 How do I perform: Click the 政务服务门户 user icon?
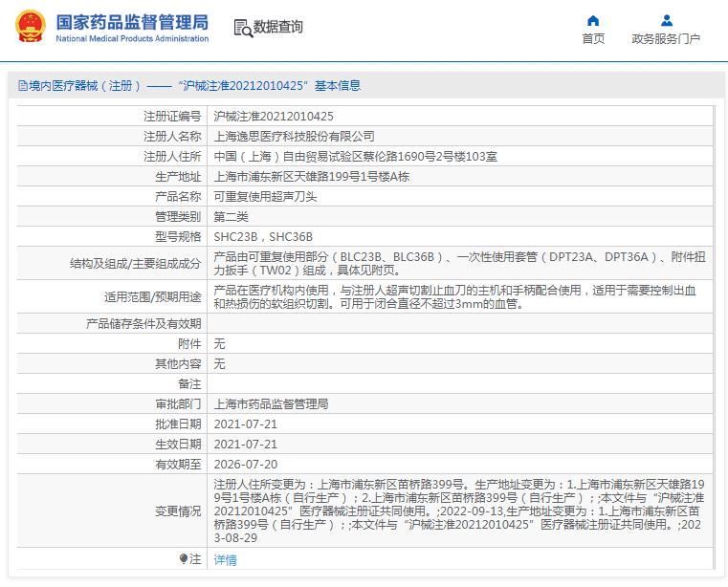[x=667, y=20]
